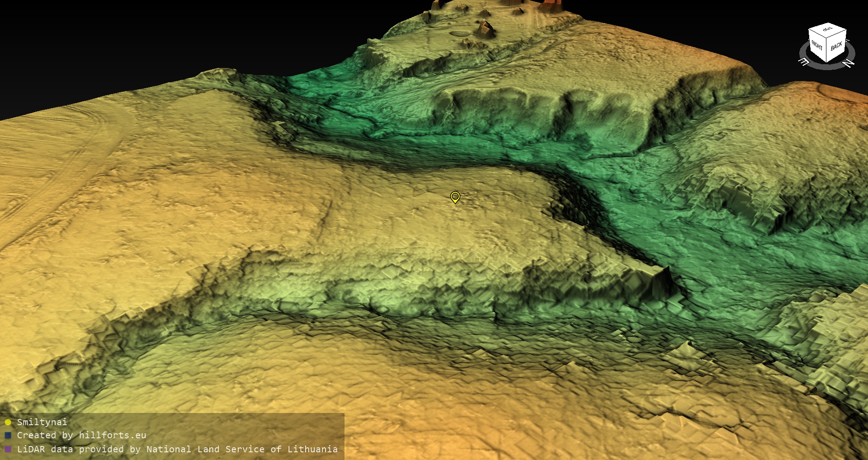The height and width of the screenshot is (460, 868).
Task: Click the RIGHT face of the navigation cube
Action: point(817,46)
